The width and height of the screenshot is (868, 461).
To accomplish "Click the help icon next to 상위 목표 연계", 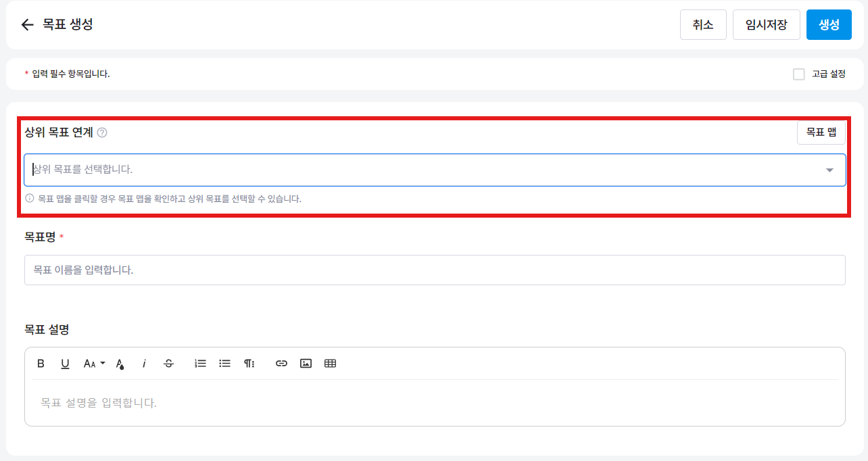I will pos(102,132).
